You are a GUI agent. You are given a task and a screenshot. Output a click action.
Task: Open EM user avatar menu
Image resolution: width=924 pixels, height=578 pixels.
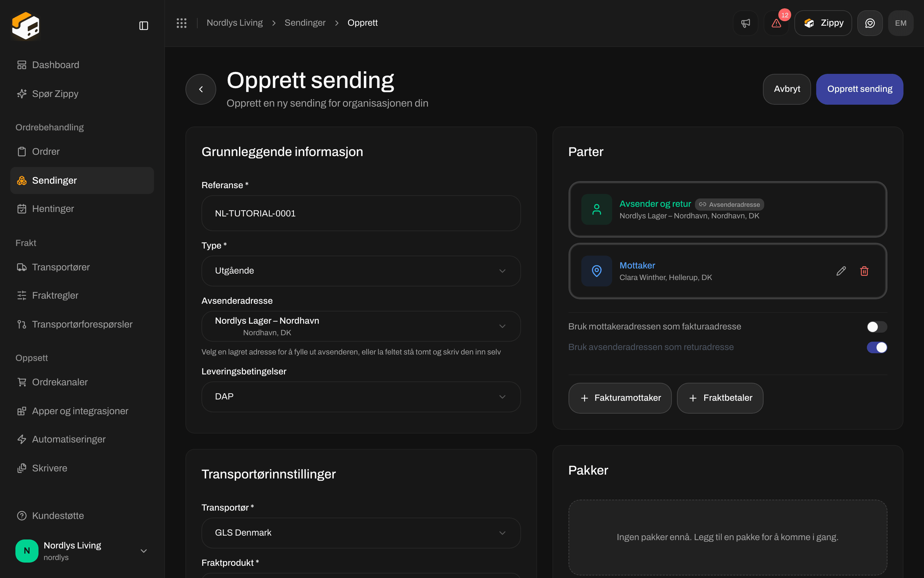coord(901,23)
